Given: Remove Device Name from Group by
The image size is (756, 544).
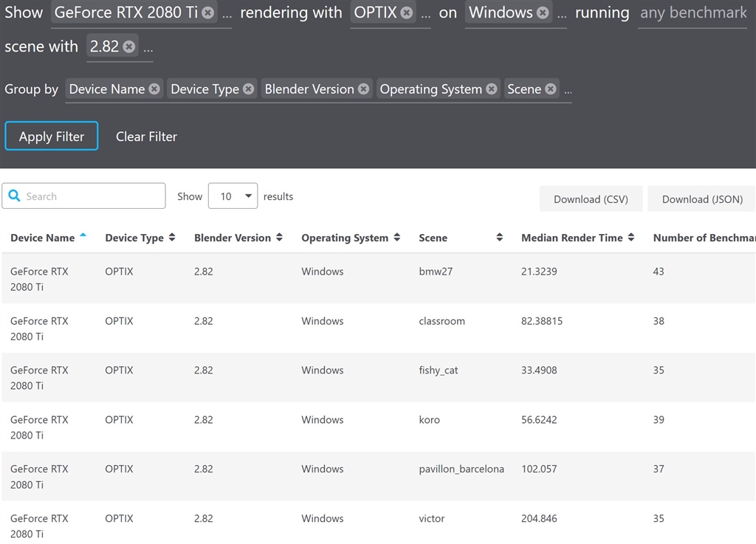Looking at the screenshot, I should [154, 89].
